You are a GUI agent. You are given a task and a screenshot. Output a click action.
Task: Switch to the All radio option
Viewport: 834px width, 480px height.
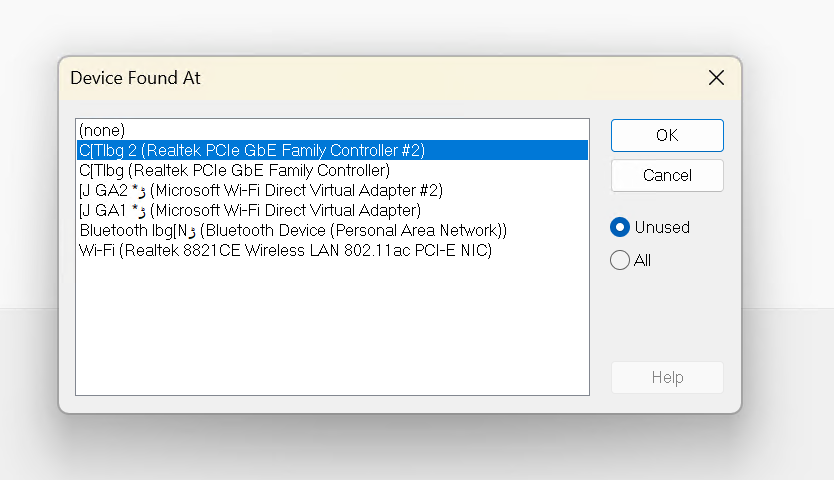coord(620,260)
